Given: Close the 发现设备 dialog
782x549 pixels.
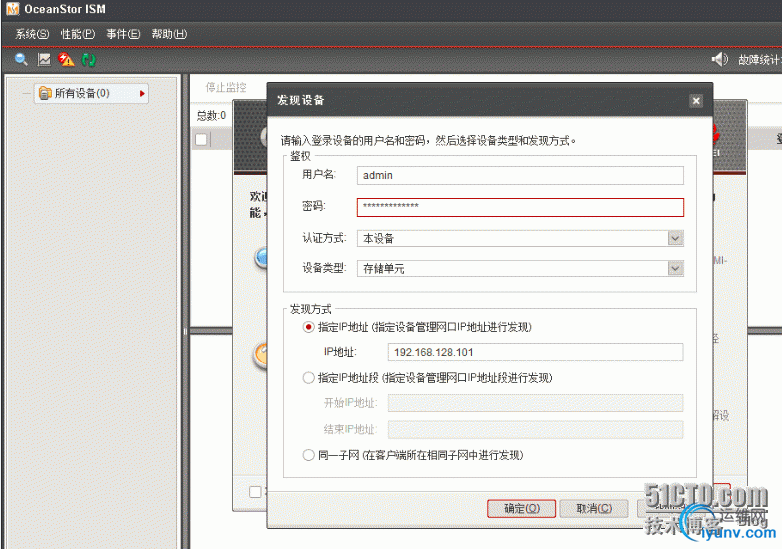Looking at the screenshot, I should 696,101.
